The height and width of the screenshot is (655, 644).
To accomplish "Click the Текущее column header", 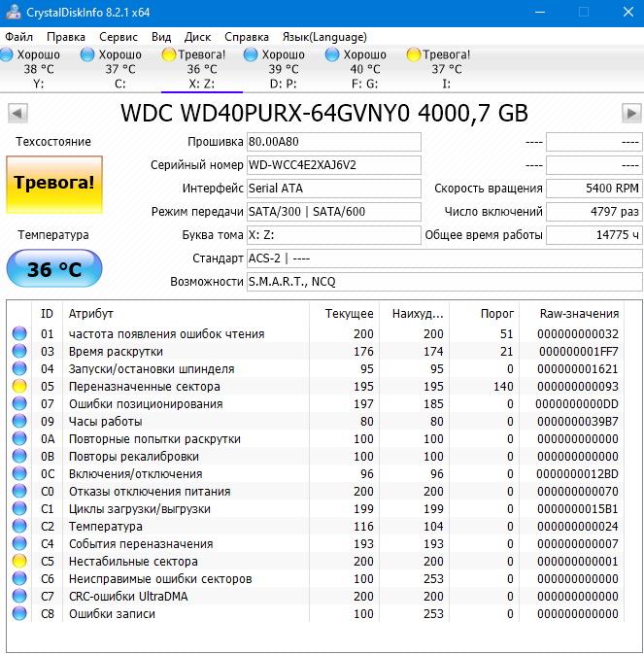I will pos(344,314).
